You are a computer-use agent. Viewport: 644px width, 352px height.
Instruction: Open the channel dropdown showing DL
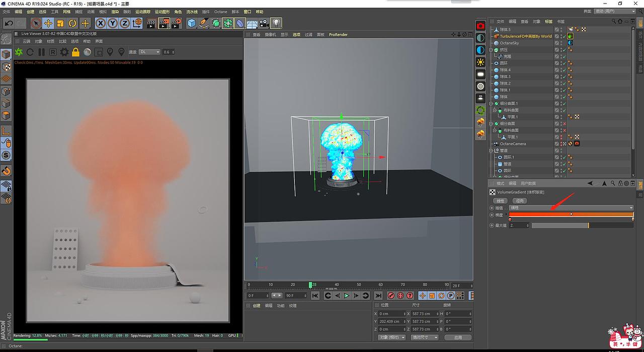click(x=149, y=52)
